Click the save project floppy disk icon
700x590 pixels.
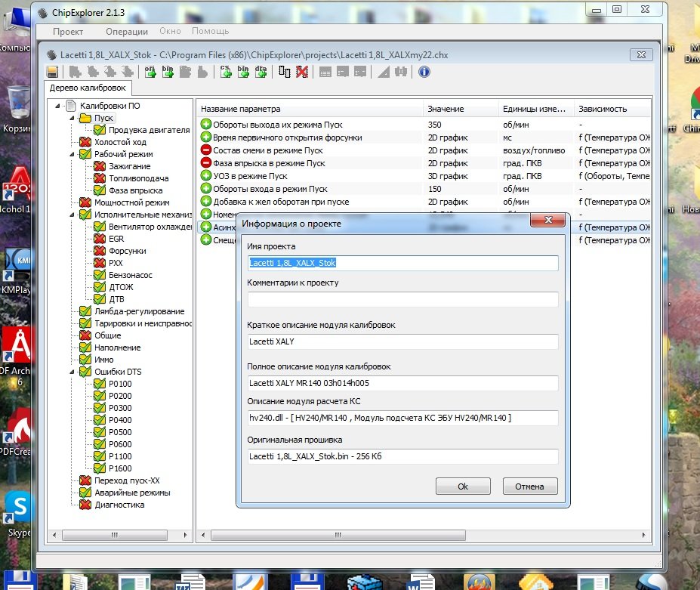coord(53,72)
